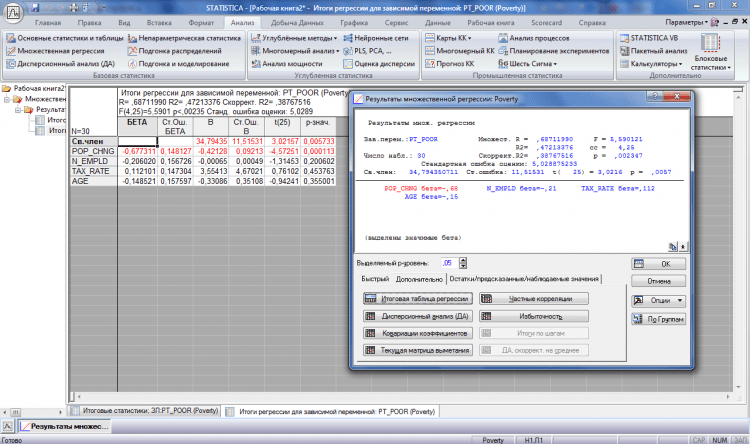Launch Множественная регрессия module
Viewport: 750px width, 444px height.
(55, 51)
